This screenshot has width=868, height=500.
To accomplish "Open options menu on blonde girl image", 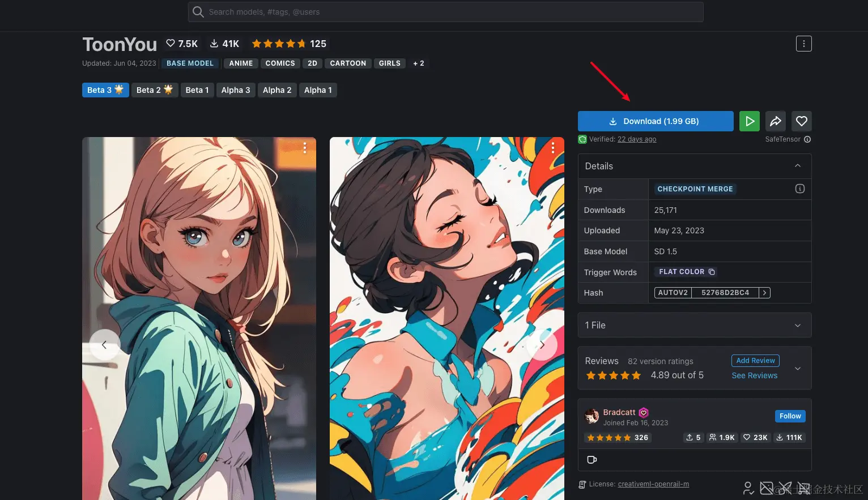I will click(305, 148).
